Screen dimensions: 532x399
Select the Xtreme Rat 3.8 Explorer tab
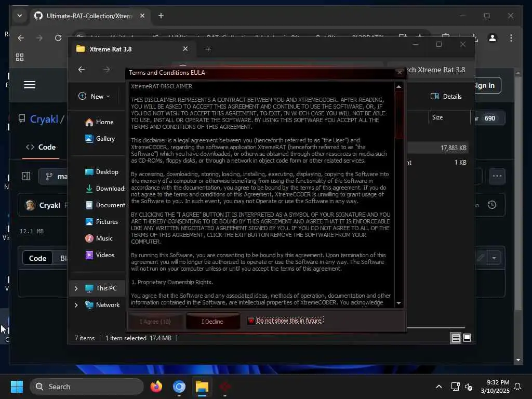coord(132,49)
